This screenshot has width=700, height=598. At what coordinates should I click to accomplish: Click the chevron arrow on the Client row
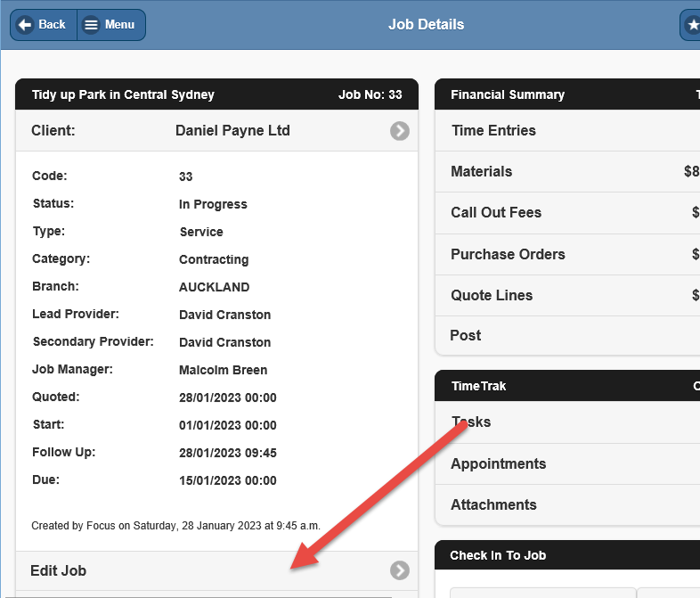[400, 131]
